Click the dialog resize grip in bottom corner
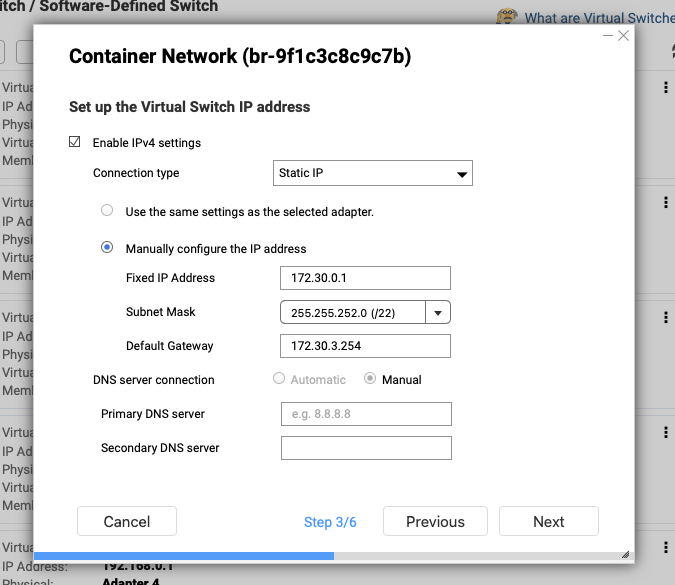Image resolution: width=675 pixels, height=585 pixels. tap(626, 554)
